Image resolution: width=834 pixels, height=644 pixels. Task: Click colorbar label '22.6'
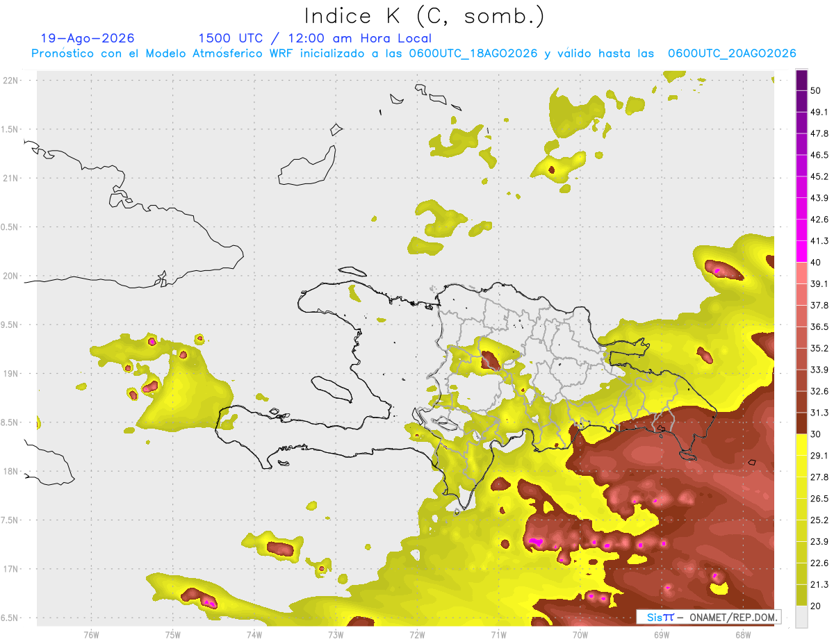(819, 563)
